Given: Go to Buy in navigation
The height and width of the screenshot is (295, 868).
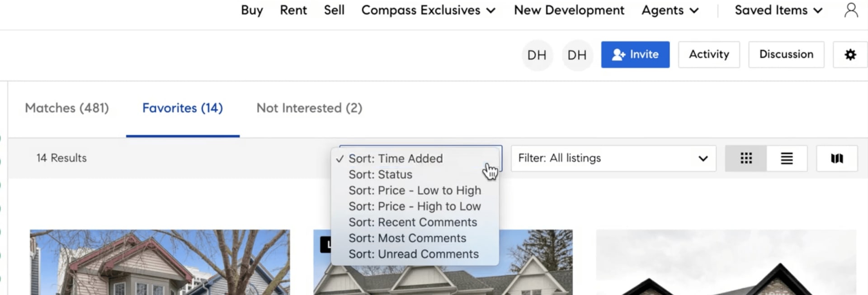Looking at the screenshot, I should pyautogui.click(x=252, y=10).
